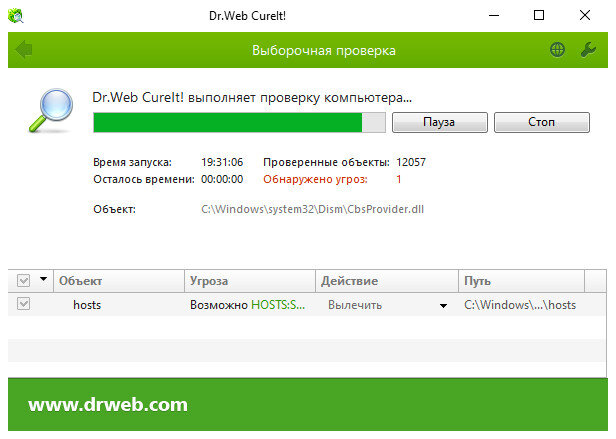Click the scan progress bar

click(239, 122)
